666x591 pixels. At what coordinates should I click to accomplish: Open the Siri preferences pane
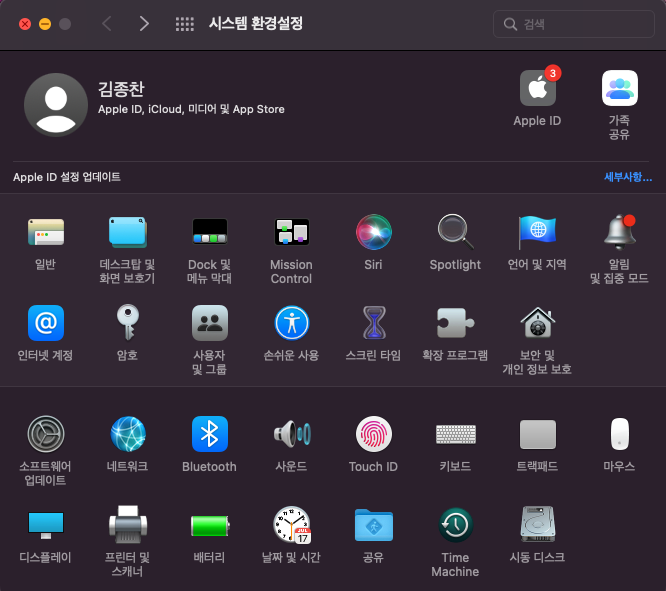374,233
